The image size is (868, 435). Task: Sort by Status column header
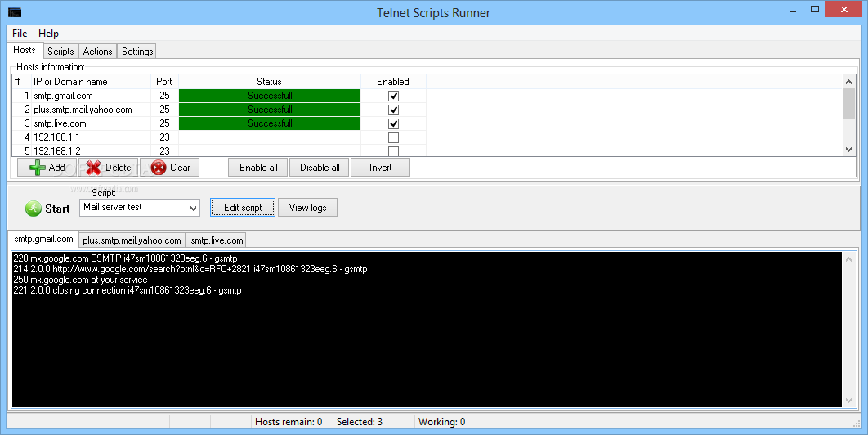pyautogui.click(x=270, y=82)
